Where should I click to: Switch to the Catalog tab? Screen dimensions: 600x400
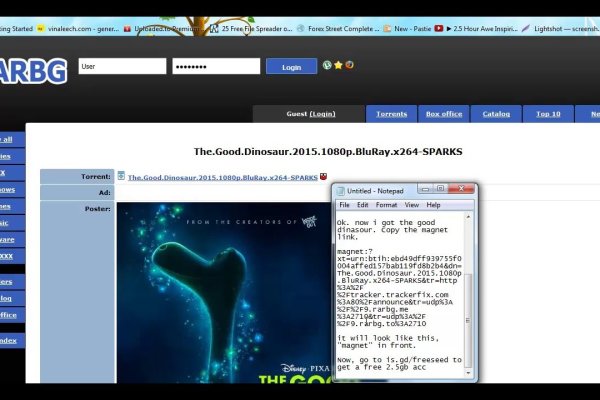point(496,114)
